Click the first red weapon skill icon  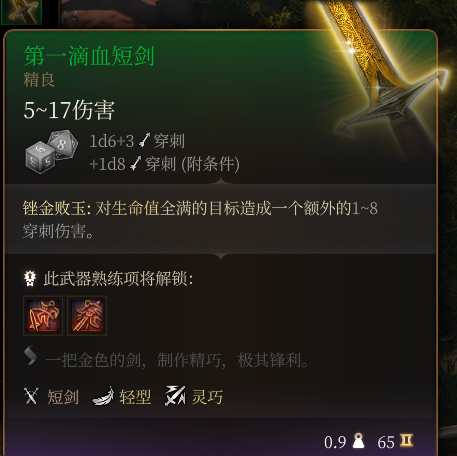coord(43,315)
